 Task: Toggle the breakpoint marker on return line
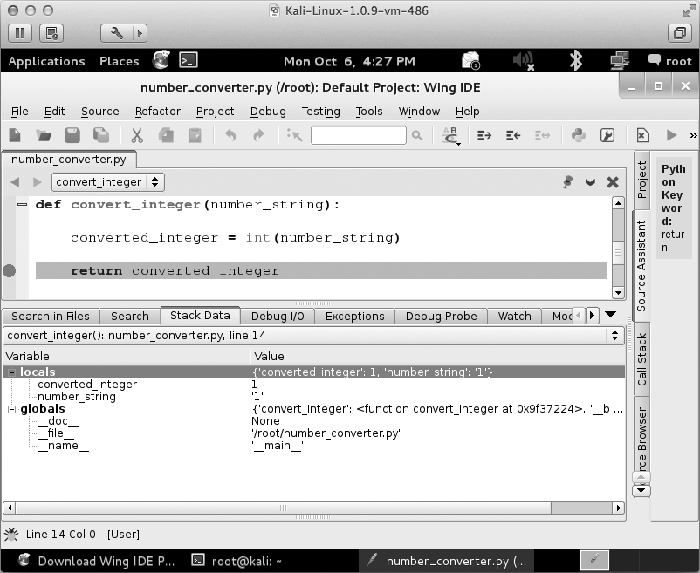coord(10,270)
